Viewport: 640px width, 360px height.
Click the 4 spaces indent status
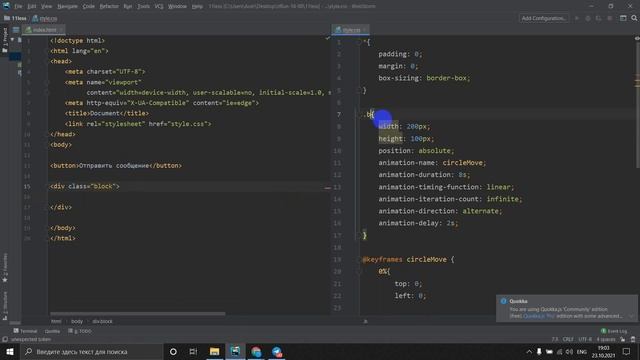(x=606, y=339)
